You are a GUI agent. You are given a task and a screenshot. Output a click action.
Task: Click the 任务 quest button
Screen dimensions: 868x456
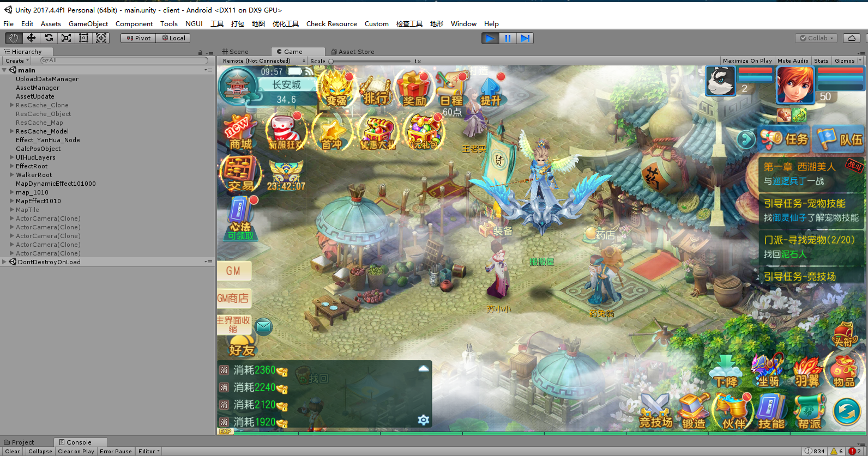pos(785,139)
